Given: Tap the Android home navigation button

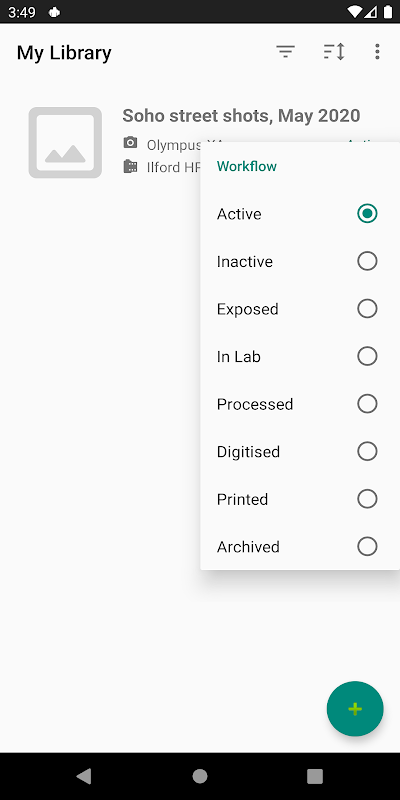Looking at the screenshot, I should (x=200, y=776).
